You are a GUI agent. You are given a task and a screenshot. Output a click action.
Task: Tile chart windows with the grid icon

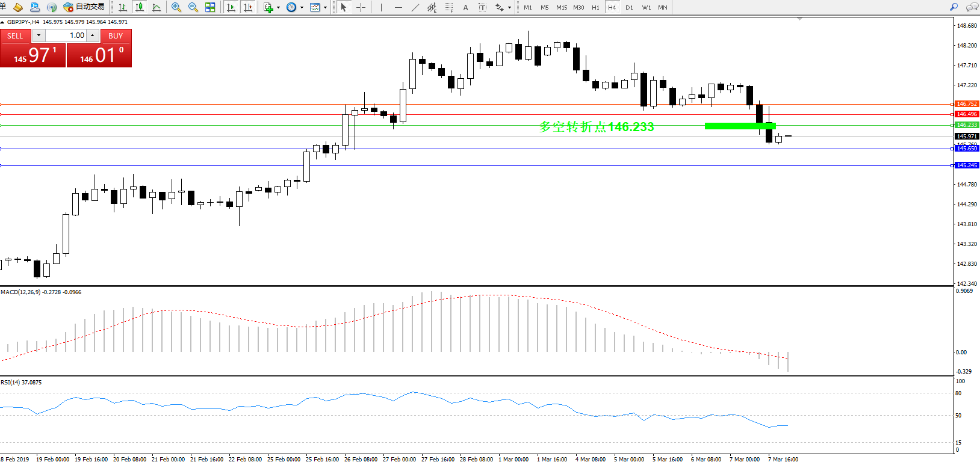tap(210, 7)
